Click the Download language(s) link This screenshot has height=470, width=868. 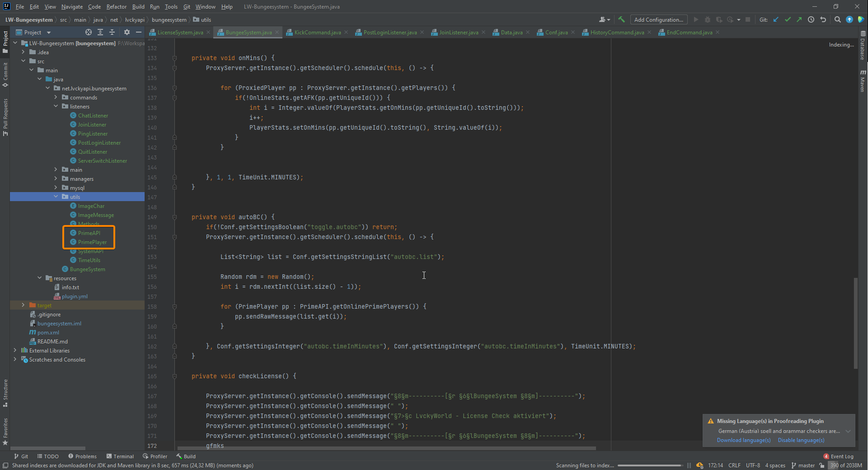[x=743, y=440]
